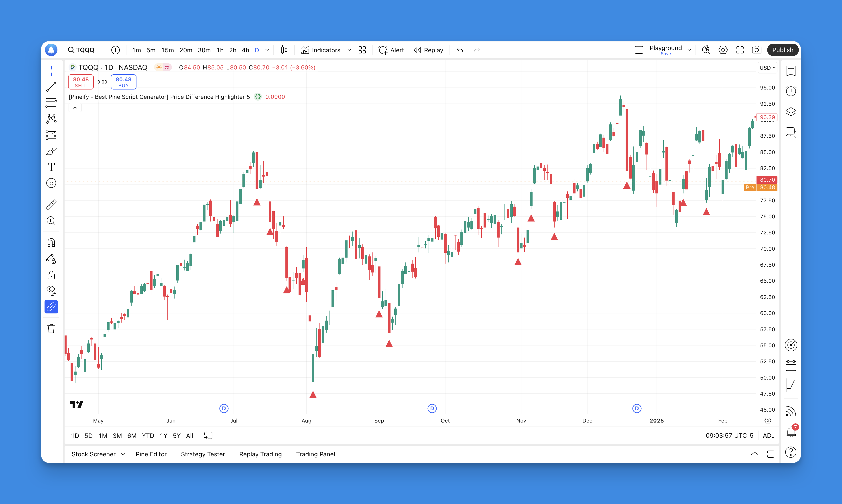Toggle stay in drawing mode
Viewport: 842px width, 504px height.
[x=51, y=259]
